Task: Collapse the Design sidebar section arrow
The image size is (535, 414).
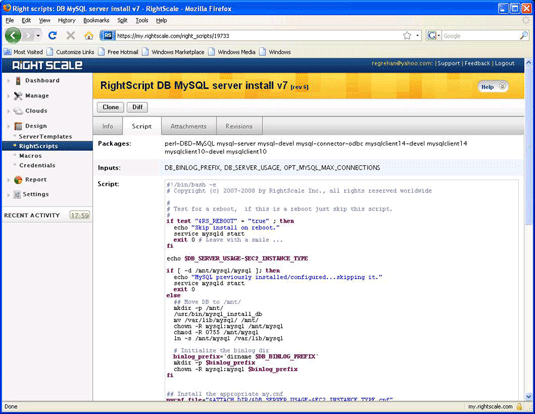Action: click(x=8, y=126)
